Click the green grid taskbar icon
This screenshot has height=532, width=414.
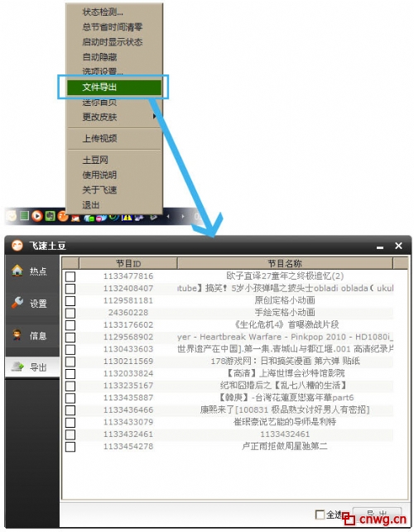(x=24, y=215)
